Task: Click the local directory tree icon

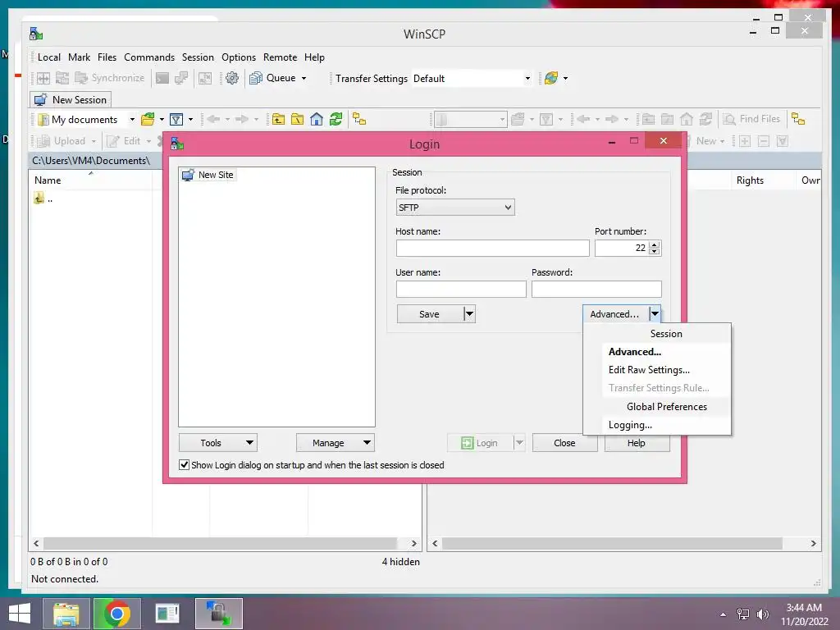Action: tap(359, 119)
